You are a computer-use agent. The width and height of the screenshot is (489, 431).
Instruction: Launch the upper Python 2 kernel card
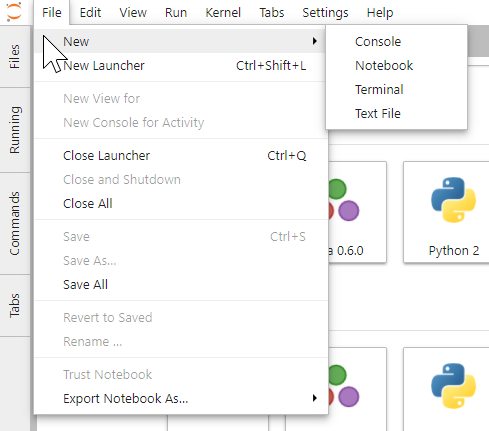[446, 212]
